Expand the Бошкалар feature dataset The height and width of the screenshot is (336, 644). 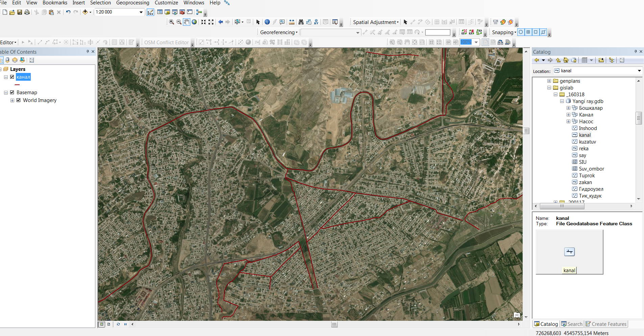coord(569,108)
